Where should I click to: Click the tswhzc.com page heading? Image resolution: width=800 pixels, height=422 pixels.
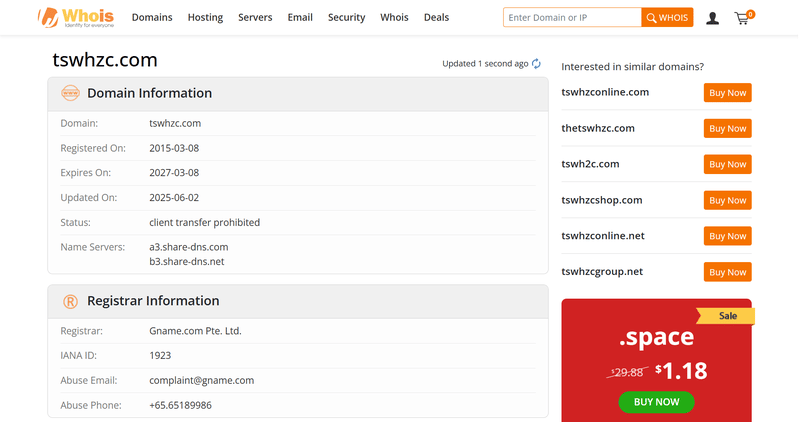105,60
